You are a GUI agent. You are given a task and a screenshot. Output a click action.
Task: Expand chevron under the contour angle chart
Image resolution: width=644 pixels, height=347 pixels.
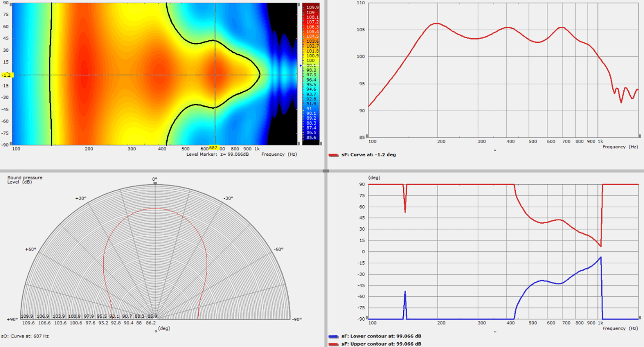[x=495, y=331]
